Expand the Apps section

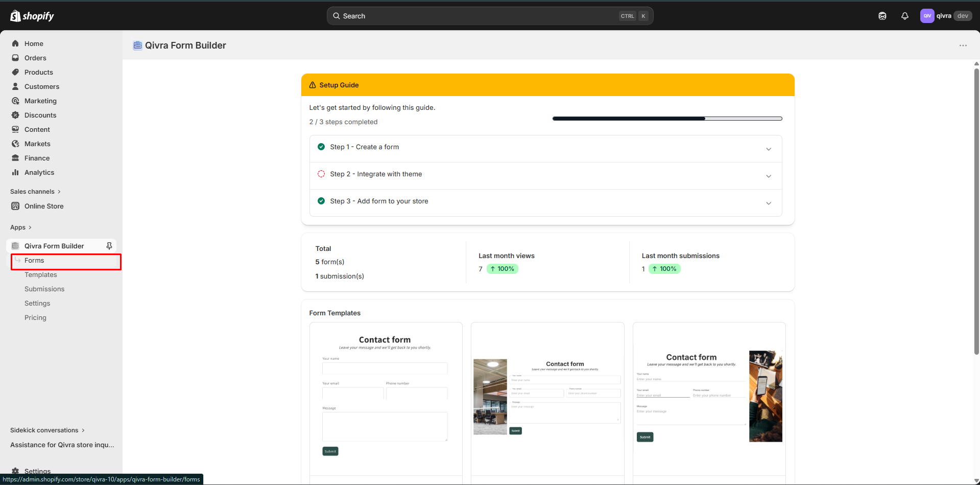click(x=21, y=227)
